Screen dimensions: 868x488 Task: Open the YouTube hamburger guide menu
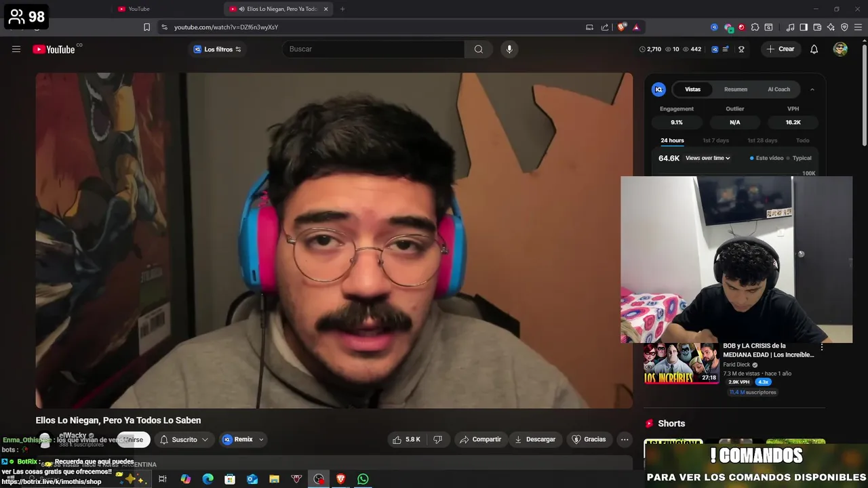coord(16,49)
